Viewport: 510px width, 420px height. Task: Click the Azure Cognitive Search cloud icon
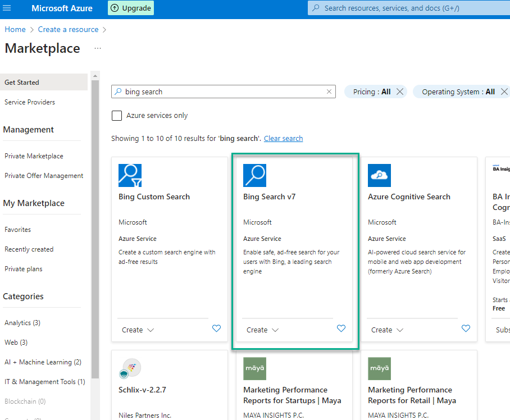(x=379, y=175)
